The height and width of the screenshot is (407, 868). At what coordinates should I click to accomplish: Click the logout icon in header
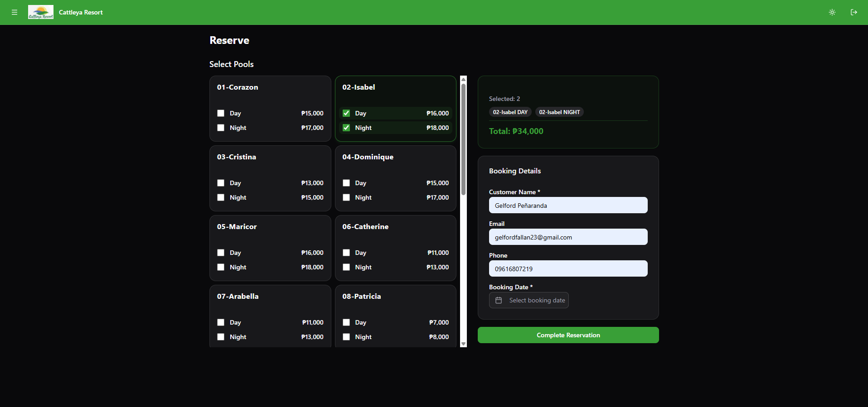[x=854, y=12]
